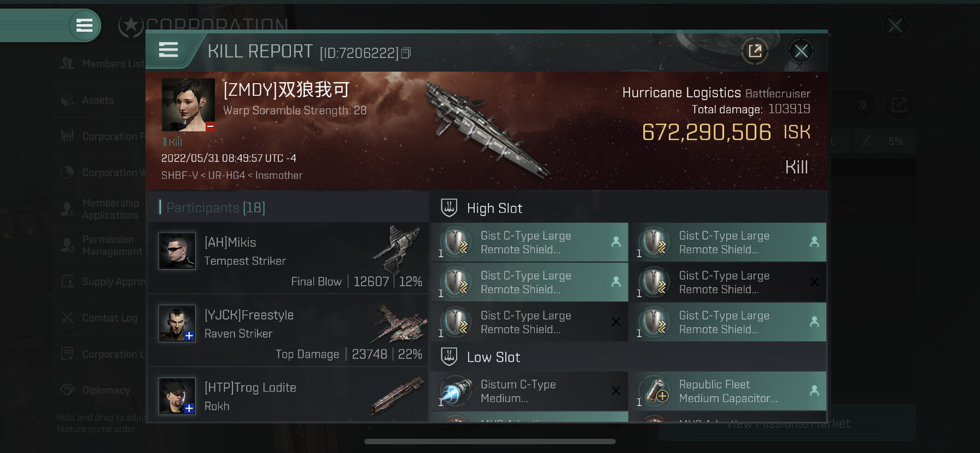Viewport: 980px width, 453px height.
Task: Select Freestyle Raven Striker participant entry
Action: [288, 330]
